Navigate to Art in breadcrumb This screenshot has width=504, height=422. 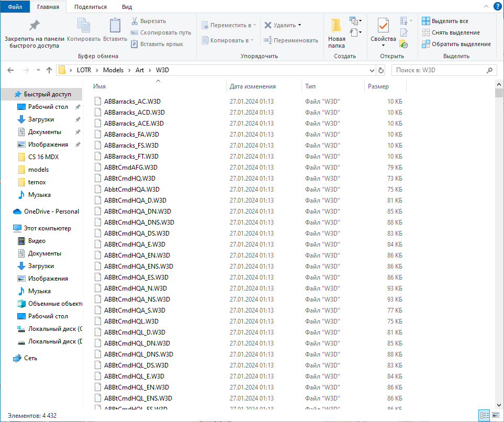tap(140, 70)
